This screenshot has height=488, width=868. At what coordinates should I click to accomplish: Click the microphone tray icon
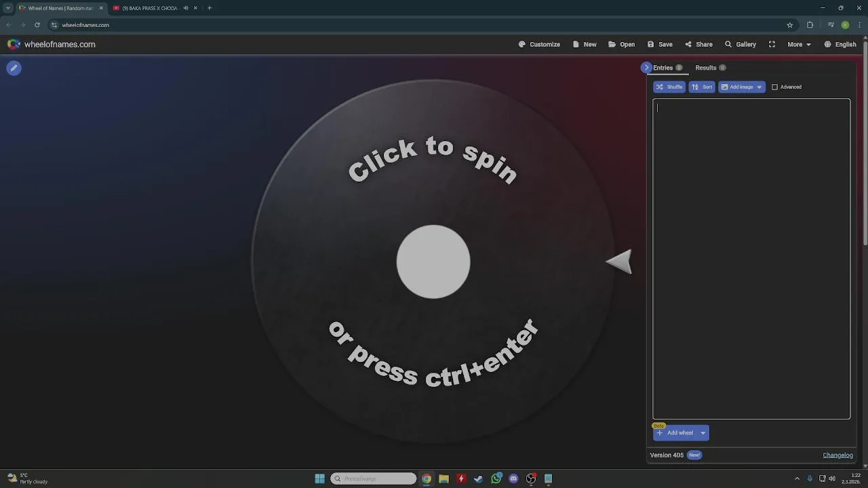pos(809,479)
